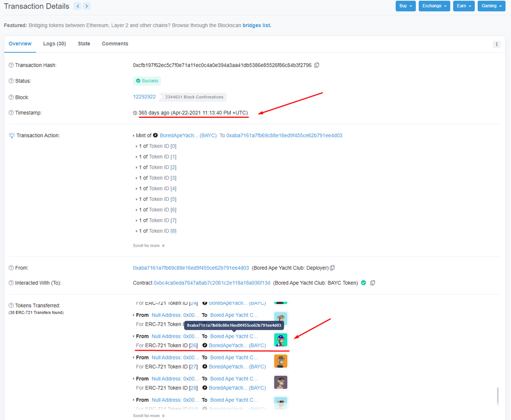Copy the transaction hash
Image resolution: width=511 pixels, height=420 pixels.
[x=317, y=65]
